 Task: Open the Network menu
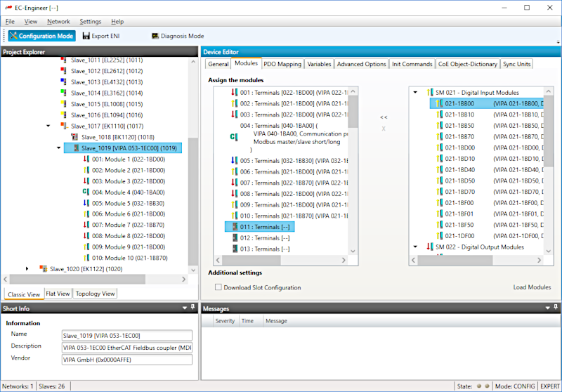coord(58,22)
